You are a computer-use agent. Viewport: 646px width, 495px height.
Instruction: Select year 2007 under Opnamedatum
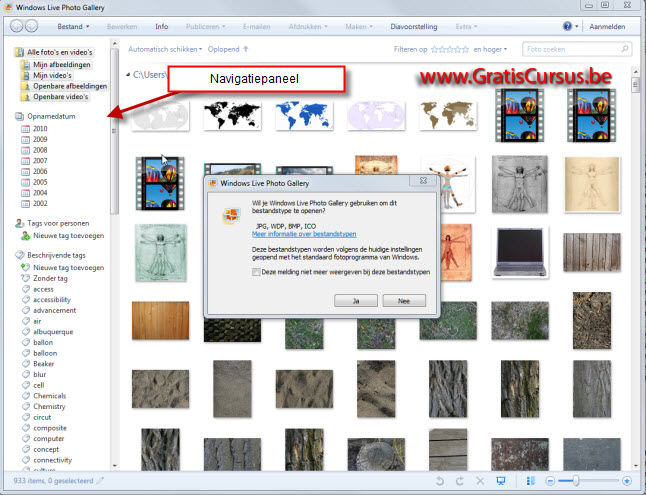coord(40,161)
